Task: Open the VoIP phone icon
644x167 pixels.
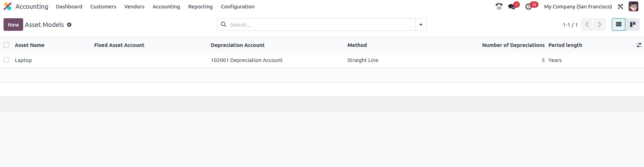Action: (499, 6)
